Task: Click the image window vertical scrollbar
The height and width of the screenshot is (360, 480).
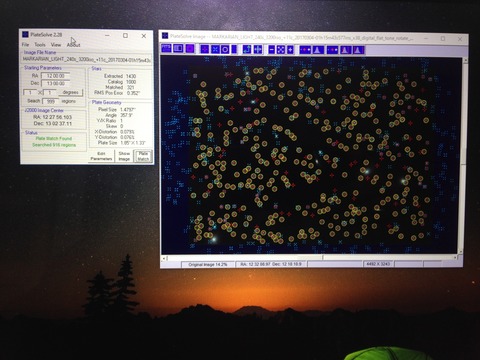Action: [463, 156]
